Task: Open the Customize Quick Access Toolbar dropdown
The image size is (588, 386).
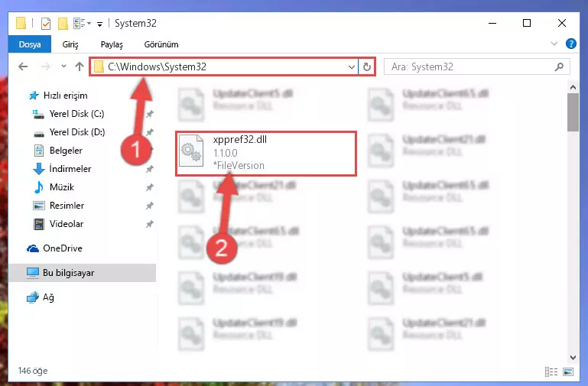Action: [99, 24]
